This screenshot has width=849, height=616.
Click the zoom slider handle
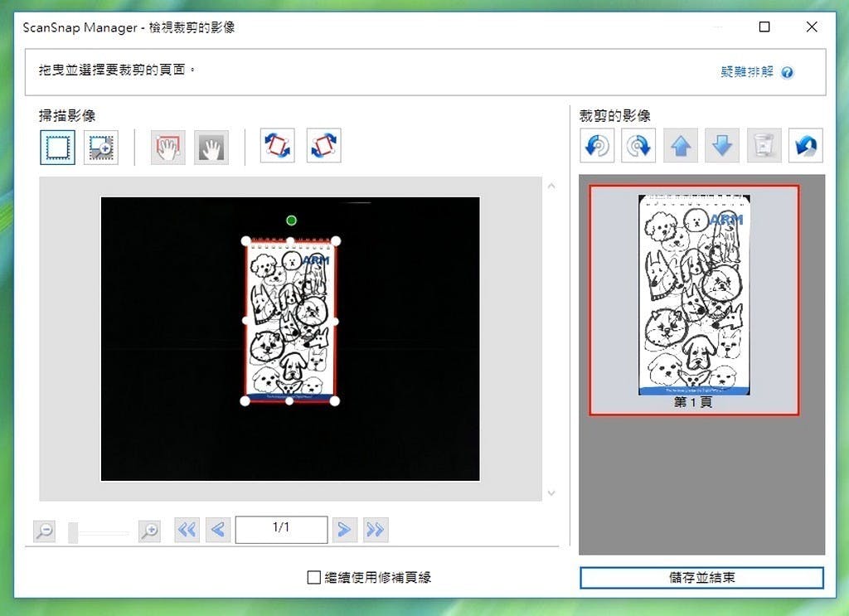pos(73,532)
